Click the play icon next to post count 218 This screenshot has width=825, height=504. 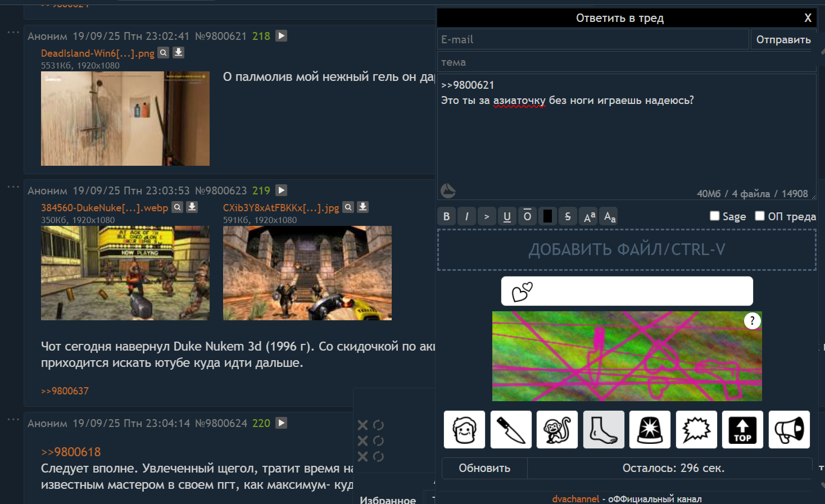point(282,36)
